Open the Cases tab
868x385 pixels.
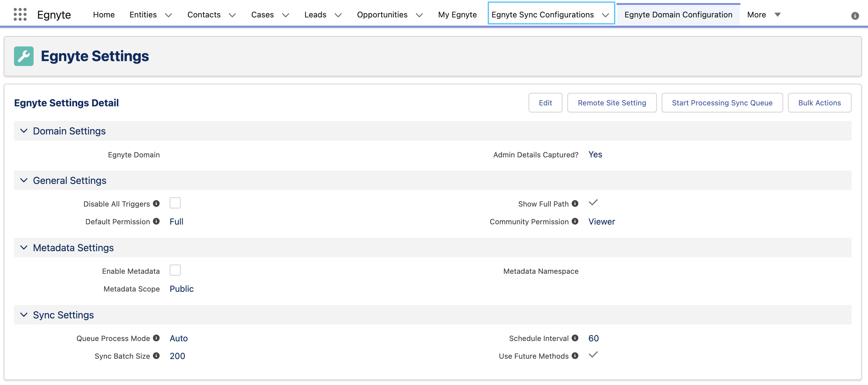262,14
